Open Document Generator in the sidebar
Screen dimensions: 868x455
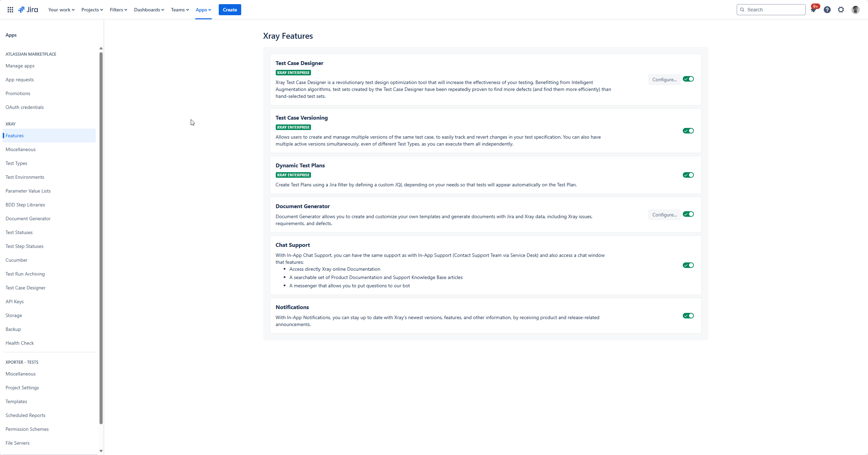point(49,219)
